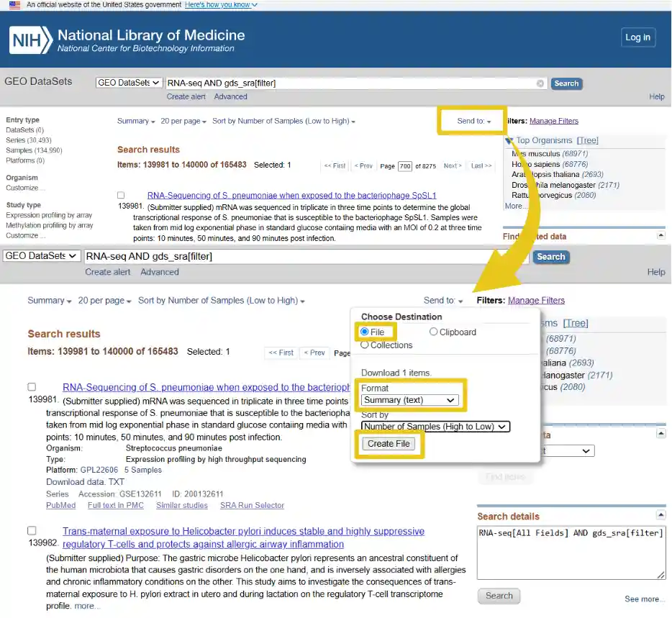The height and width of the screenshot is (618, 672).
Task: Clear the upper search box with X icon
Action: coord(540,83)
